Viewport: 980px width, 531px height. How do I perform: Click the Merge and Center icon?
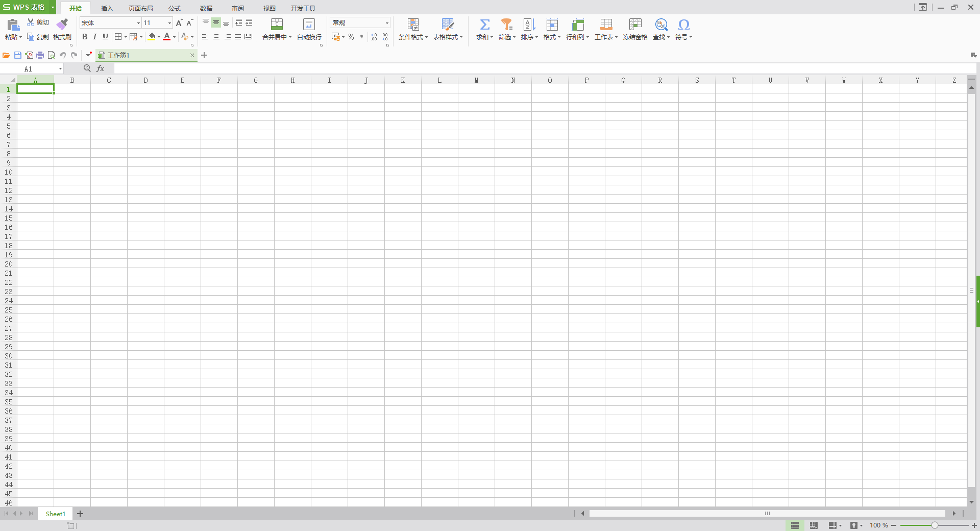tap(277, 24)
